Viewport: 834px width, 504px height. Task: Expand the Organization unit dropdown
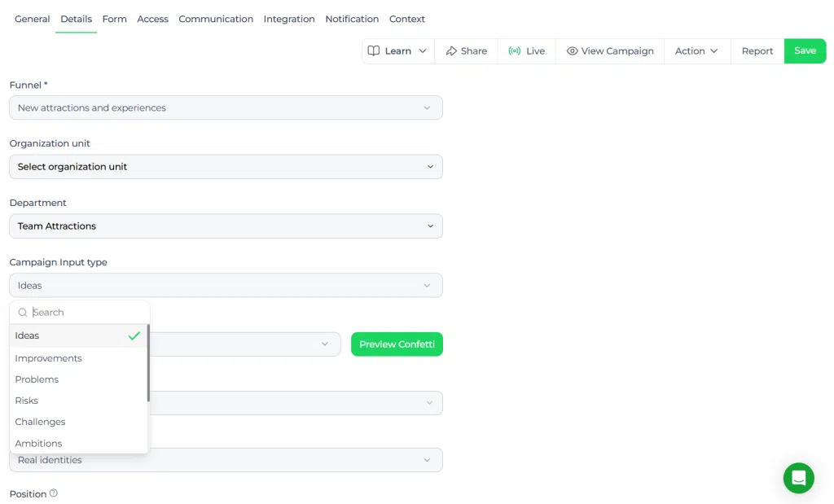(x=226, y=167)
